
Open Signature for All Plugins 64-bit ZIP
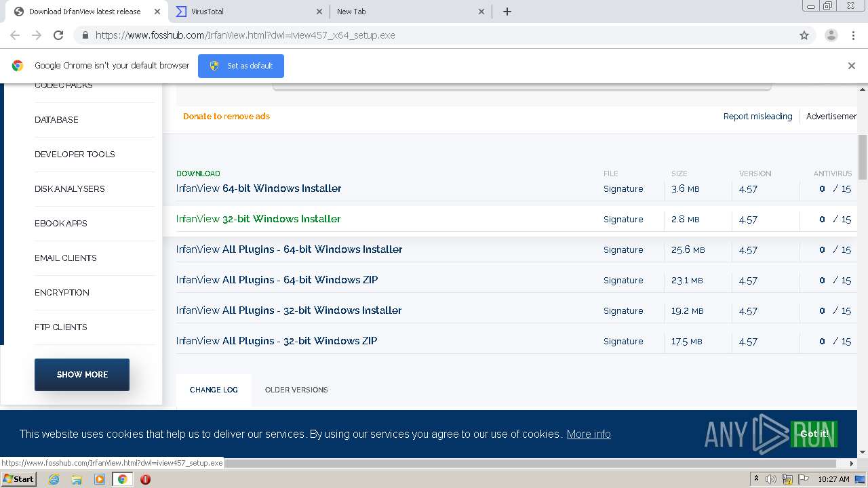(623, 280)
